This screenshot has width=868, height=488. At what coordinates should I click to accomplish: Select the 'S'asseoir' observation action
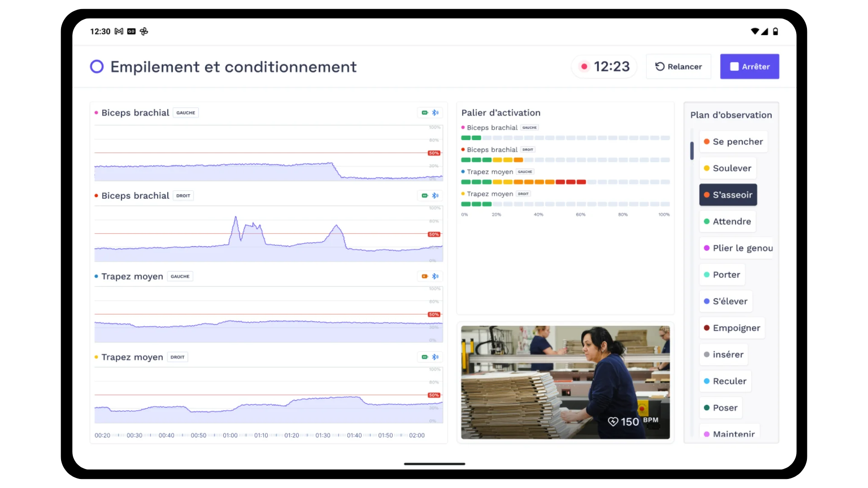pyautogui.click(x=728, y=195)
